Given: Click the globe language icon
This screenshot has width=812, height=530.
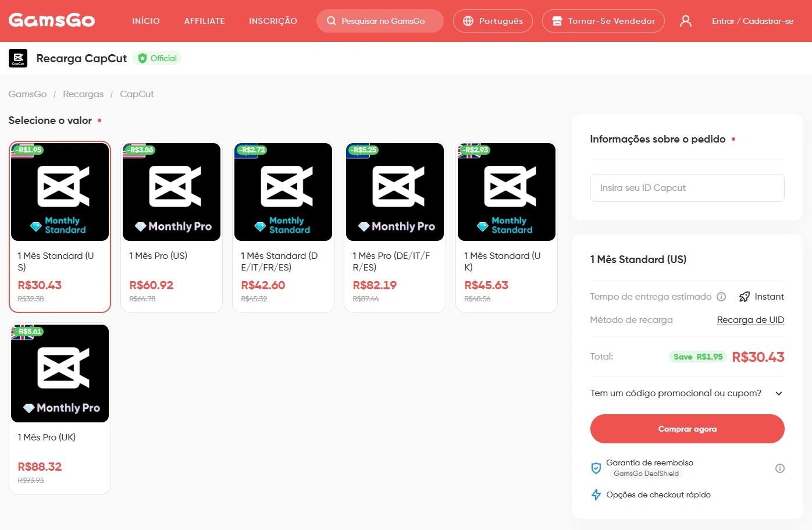Looking at the screenshot, I should tap(468, 21).
